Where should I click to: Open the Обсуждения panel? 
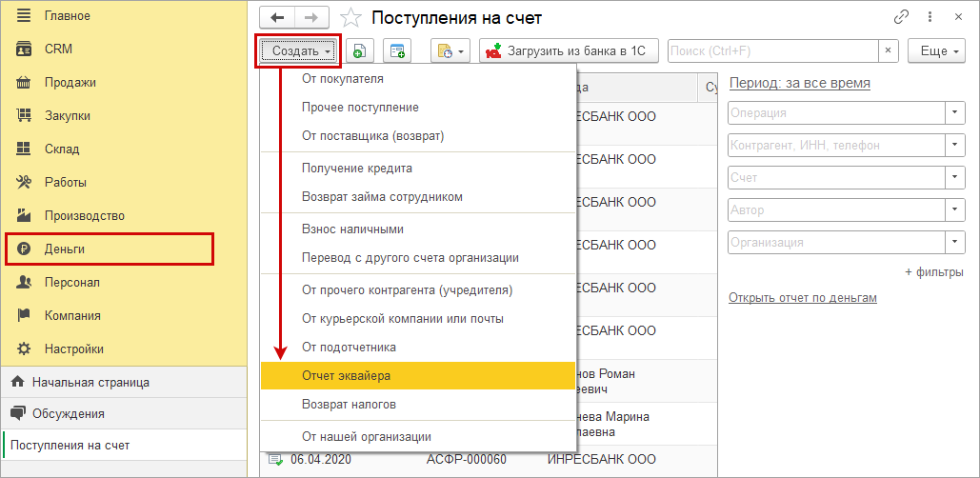(124, 413)
